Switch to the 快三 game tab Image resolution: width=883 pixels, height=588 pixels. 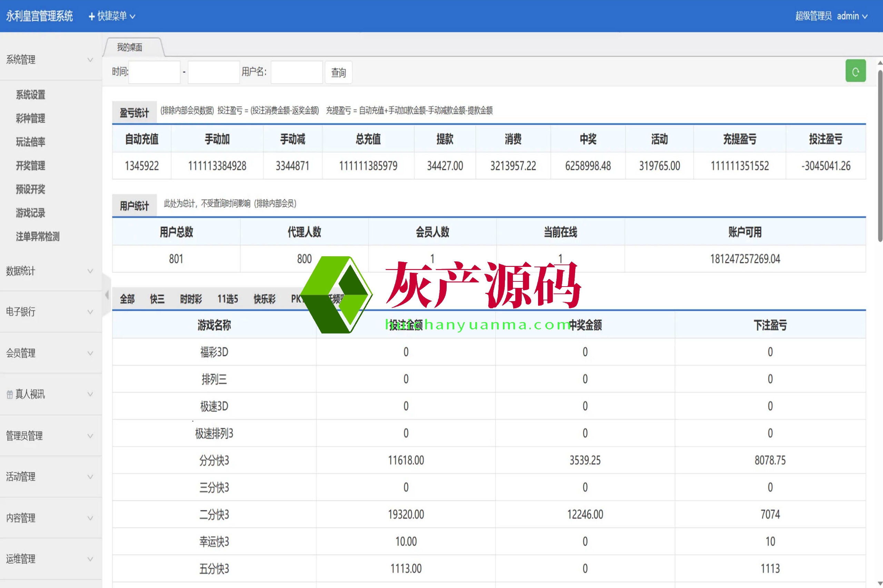point(157,299)
